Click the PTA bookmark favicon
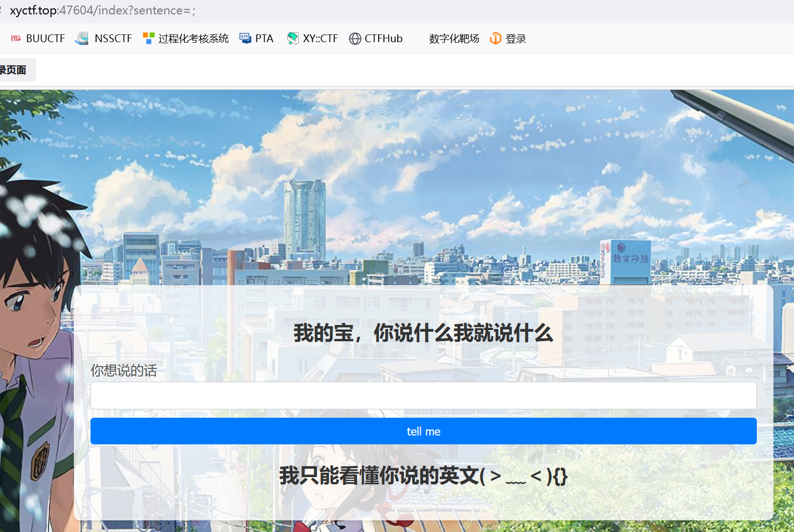 [245, 38]
